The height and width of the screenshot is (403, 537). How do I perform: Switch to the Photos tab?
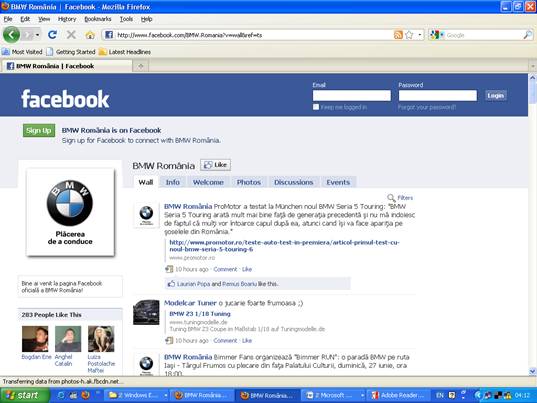pos(249,182)
